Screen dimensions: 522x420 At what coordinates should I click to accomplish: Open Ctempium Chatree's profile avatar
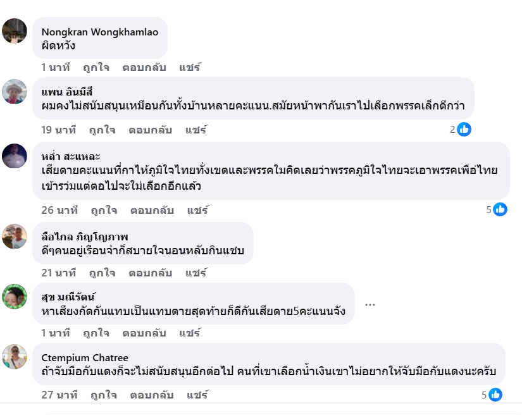(x=15, y=357)
